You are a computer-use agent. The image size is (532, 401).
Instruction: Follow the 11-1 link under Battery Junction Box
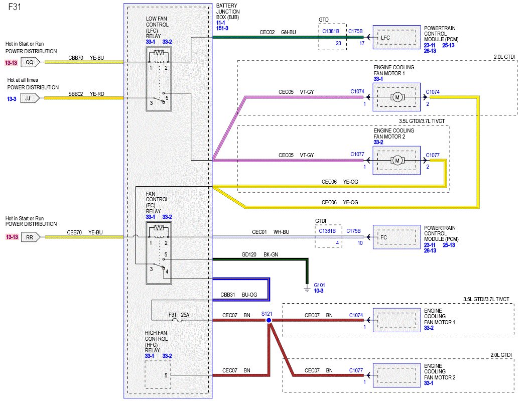220,23
